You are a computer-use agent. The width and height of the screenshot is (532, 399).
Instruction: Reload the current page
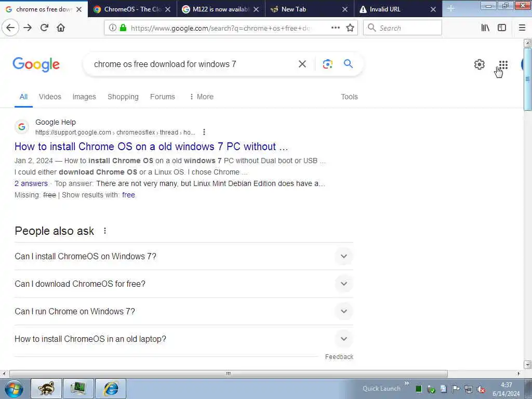[x=44, y=28]
